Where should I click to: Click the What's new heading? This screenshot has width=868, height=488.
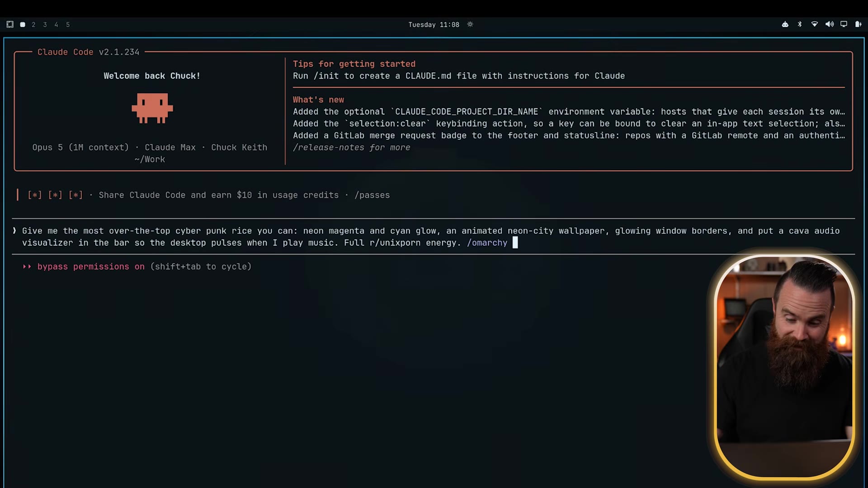pyautogui.click(x=318, y=100)
